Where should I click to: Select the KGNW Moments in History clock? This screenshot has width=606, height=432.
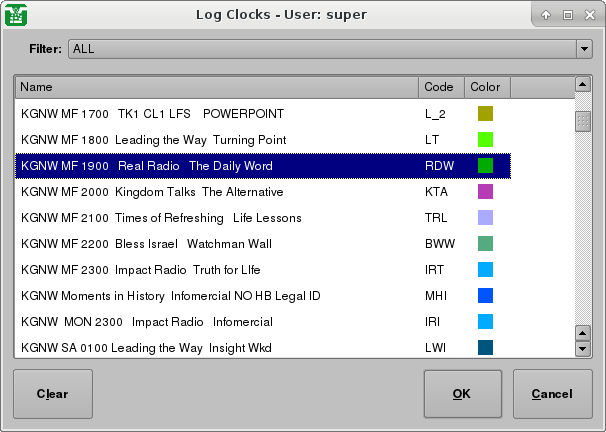(170, 296)
